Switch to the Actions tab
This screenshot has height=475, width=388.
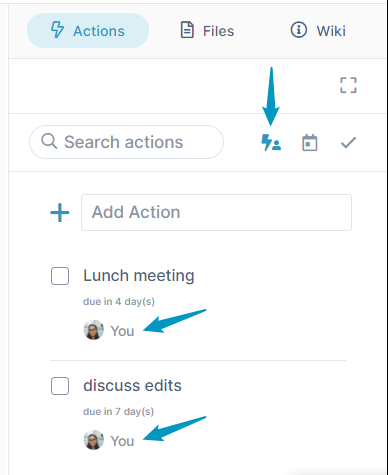pyautogui.click(x=88, y=30)
